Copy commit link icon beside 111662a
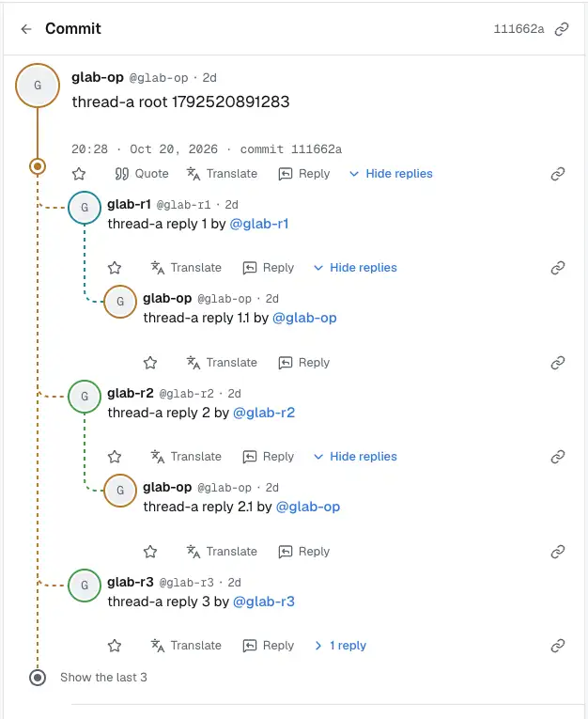588x719 pixels. click(562, 29)
